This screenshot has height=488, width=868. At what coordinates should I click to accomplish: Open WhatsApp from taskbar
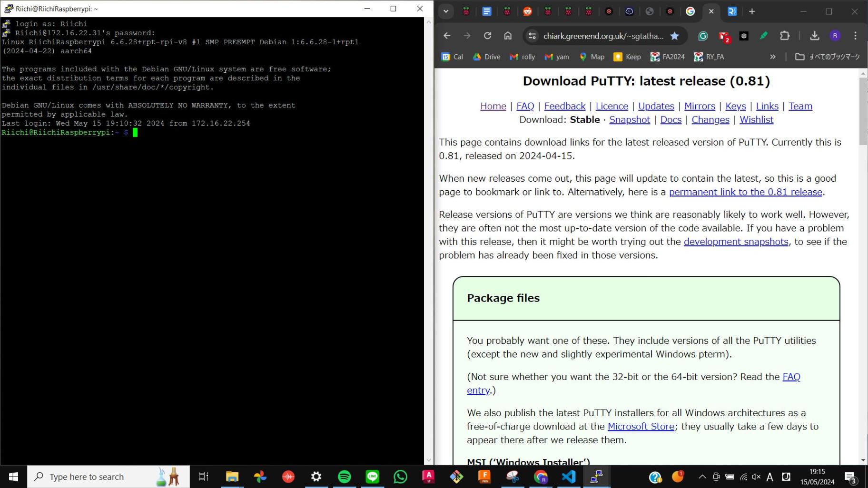coord(400,477)
